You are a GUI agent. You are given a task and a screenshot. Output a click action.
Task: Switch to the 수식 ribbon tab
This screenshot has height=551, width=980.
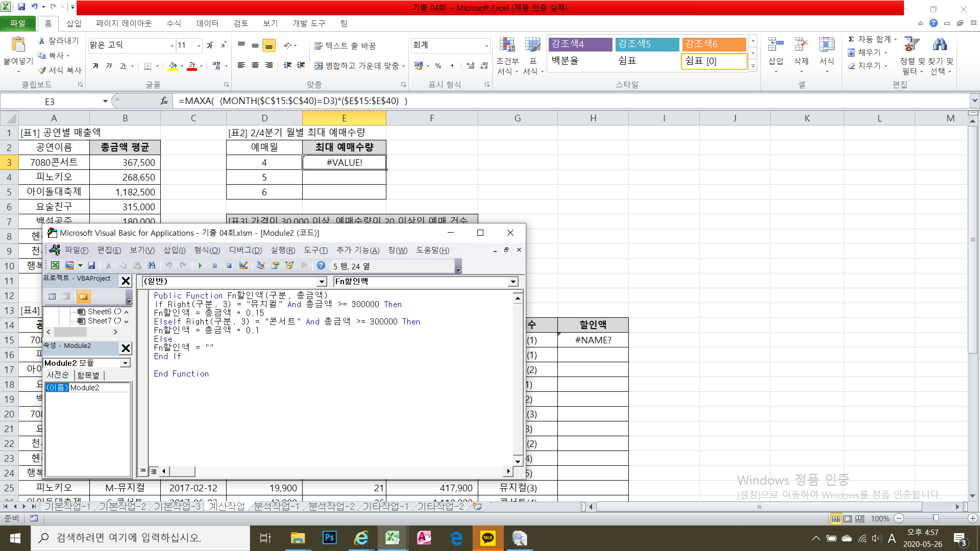point(174,23)
